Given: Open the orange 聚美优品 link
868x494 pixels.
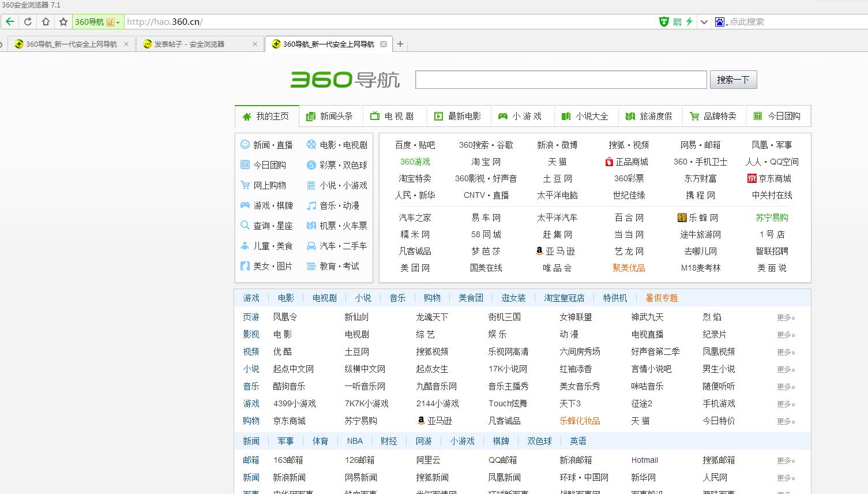Looking at the screenshot, I should coord(629,268).
